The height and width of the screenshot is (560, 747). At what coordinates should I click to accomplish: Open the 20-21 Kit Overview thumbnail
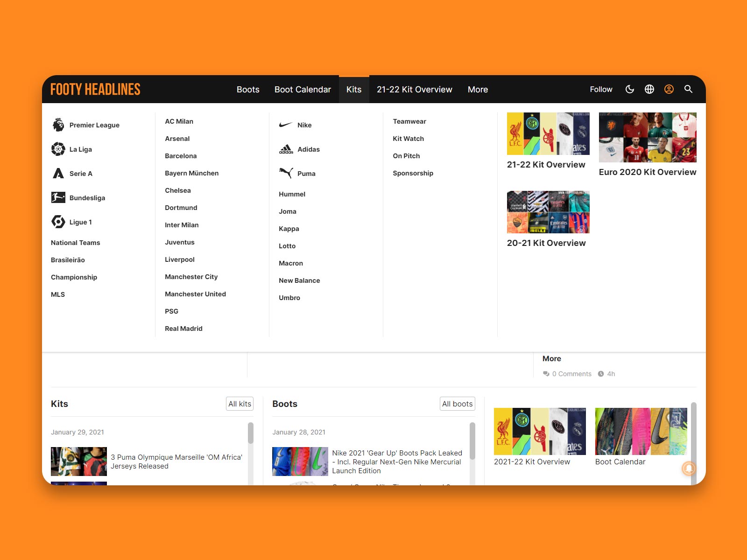[x=548, y=212]
